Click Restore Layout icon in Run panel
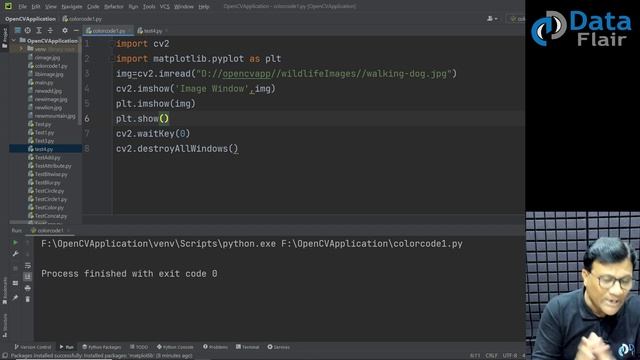 coord(15,283)
